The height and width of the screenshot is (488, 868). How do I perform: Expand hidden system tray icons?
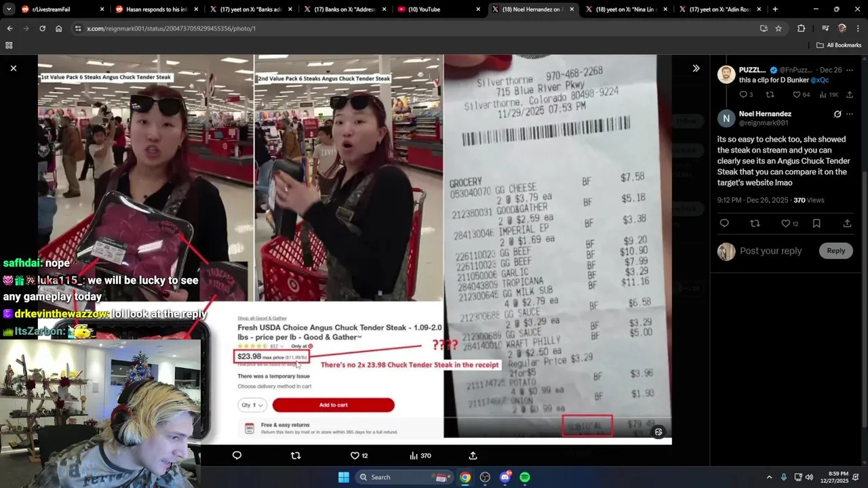coord(769,477)
